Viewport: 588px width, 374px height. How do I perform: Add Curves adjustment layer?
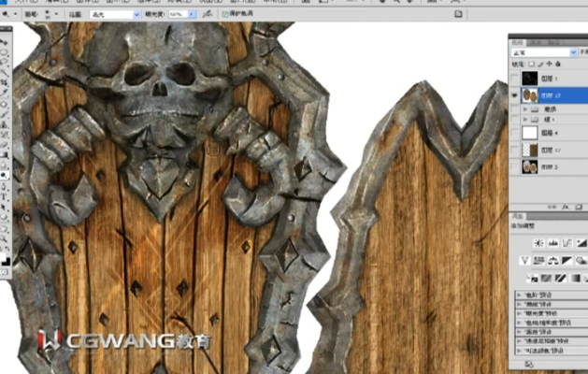567,243
